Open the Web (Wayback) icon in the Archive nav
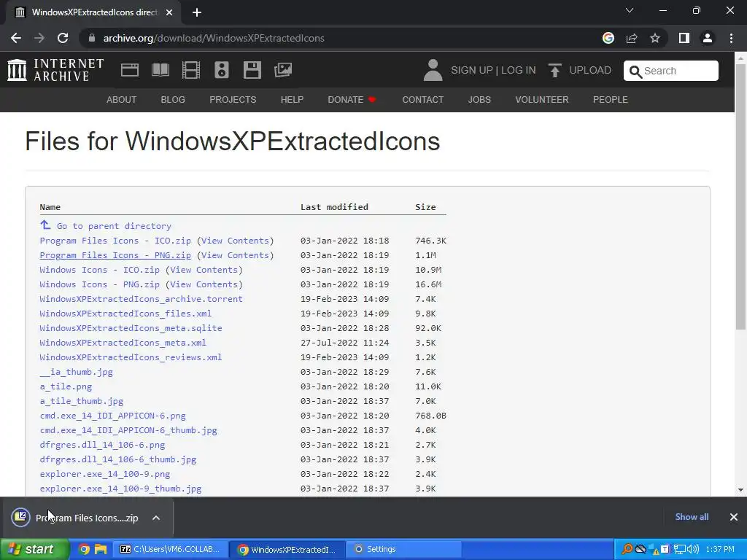This screenshot has height=560, width=747. (130, 70)
